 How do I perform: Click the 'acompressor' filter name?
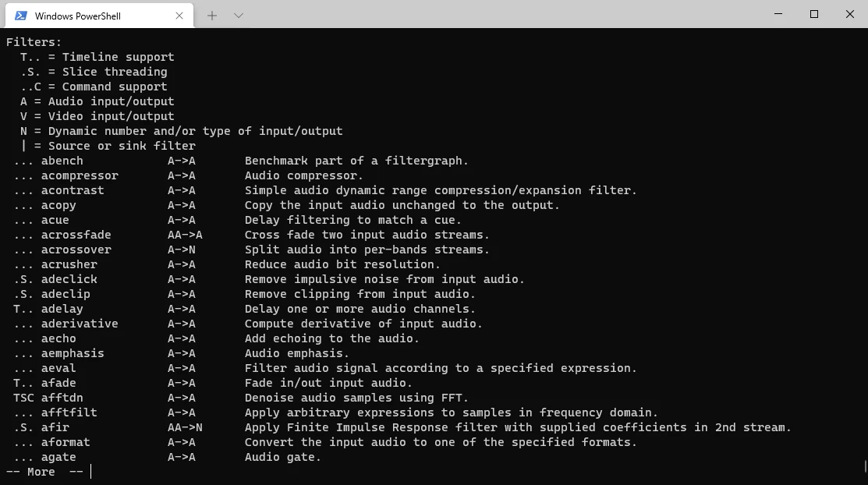[x=80, y=175]
